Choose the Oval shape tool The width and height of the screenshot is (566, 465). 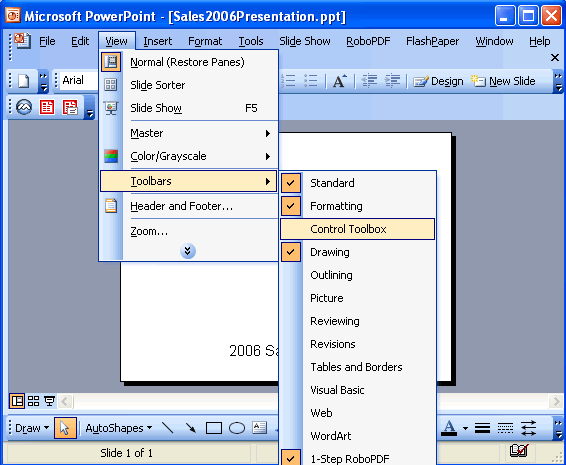coord(237,428)
